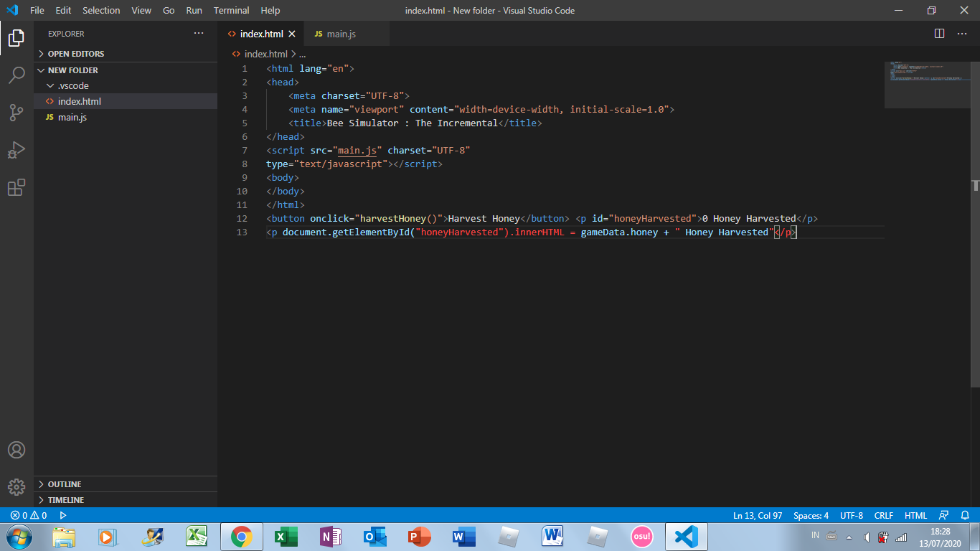Switch to the main.js tab
The image size is (980, 551).
pyautogui.click(x=347, y=34)
